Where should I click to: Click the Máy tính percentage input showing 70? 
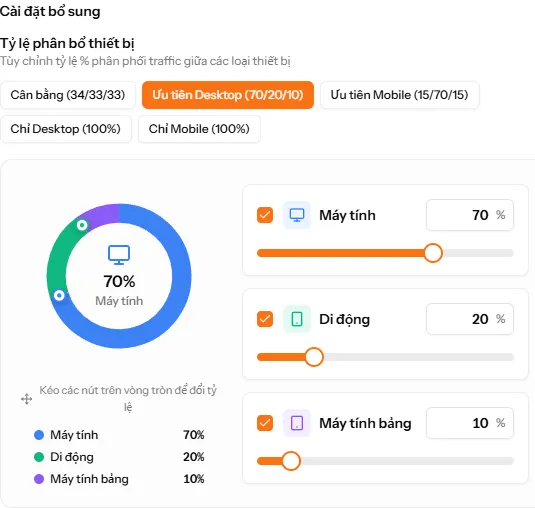470,215
